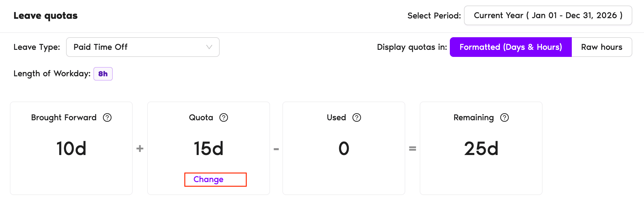Click the Quota help question-mark icon
The width and height of the screenshot is (644, 203).
pos(224,117)
